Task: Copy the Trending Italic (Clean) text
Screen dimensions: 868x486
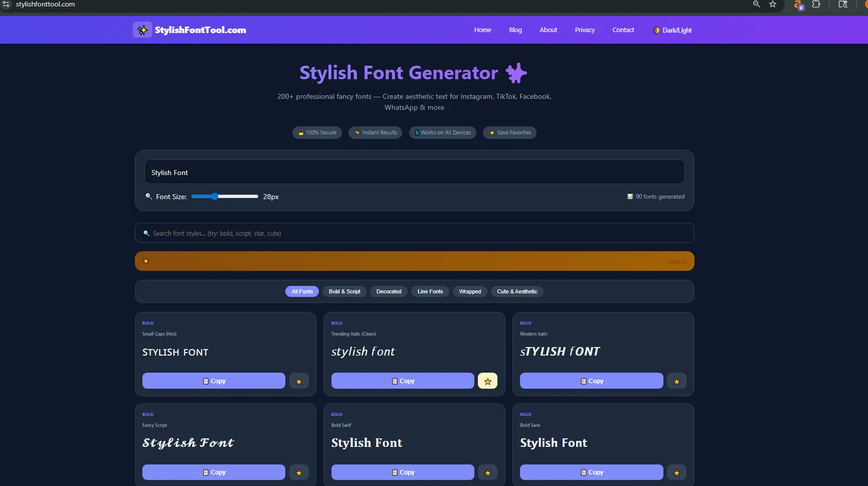Action: [403, 381]
